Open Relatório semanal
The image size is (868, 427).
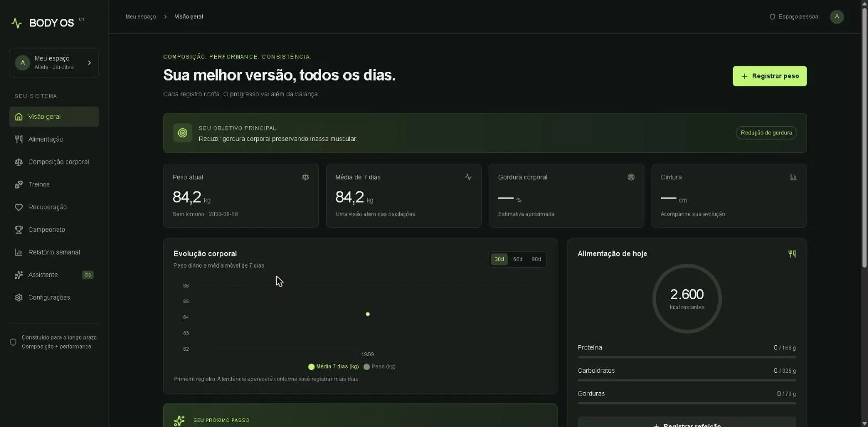54,252
